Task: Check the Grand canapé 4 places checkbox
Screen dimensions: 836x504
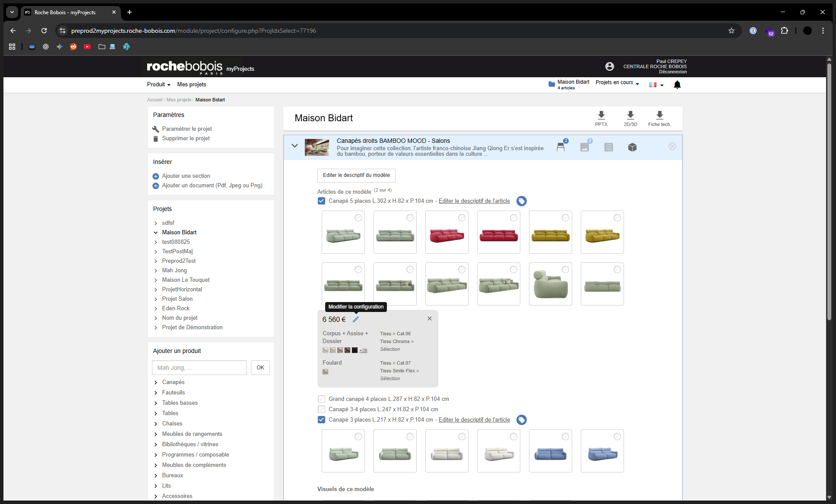Action: pos(321,399)
